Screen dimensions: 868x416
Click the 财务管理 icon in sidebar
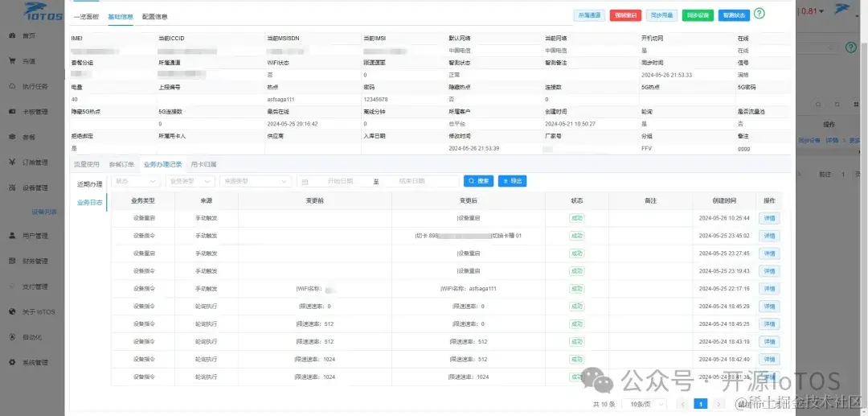(x=12, y=261)
